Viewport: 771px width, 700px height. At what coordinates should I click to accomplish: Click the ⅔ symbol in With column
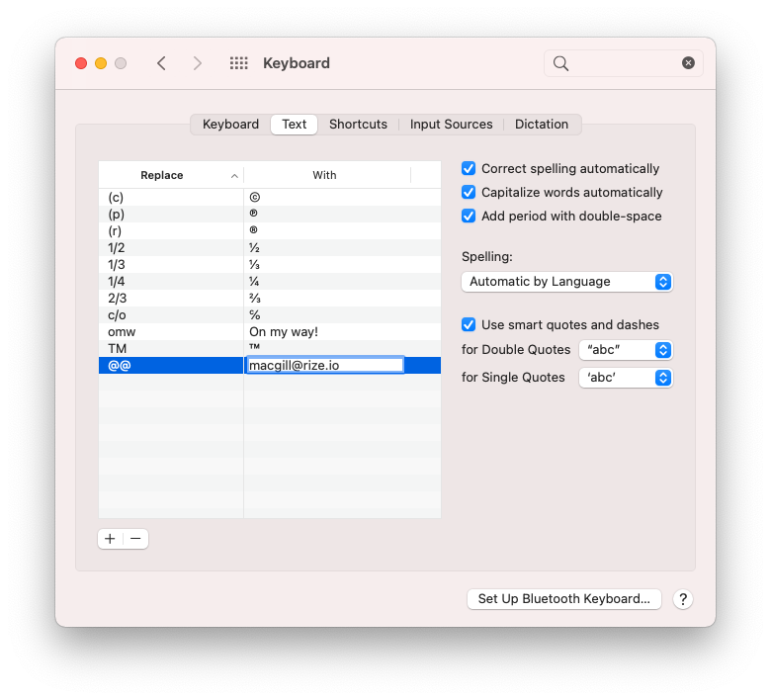pyautogui.click(x=255, y=299)
